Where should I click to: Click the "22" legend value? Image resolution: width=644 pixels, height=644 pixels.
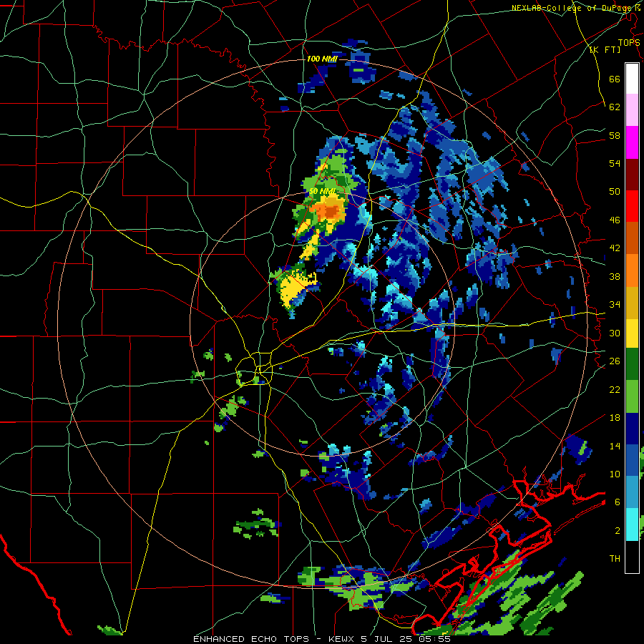click(x=615, y=389)
